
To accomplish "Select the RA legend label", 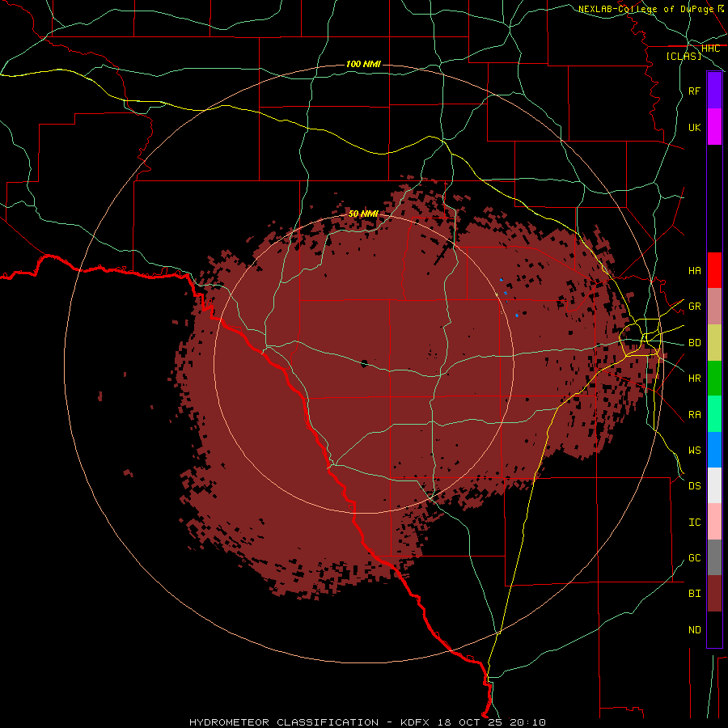I will click(694, 415).
